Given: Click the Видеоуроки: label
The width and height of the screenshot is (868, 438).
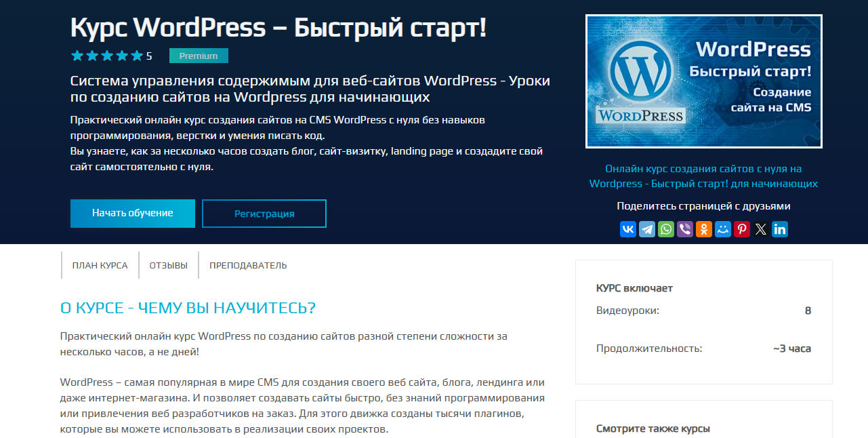Looking at the screenshot, I should 627,311.
